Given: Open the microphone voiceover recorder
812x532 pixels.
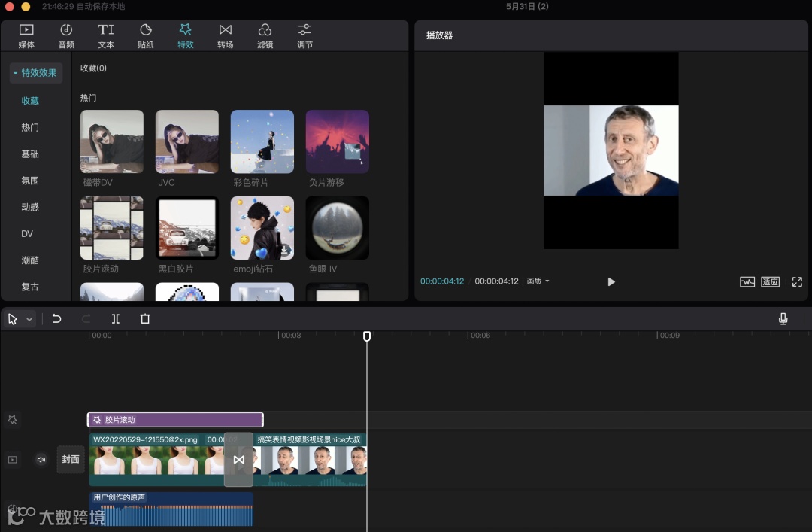Looking at the screenshot, I should [x=783, y=319].
